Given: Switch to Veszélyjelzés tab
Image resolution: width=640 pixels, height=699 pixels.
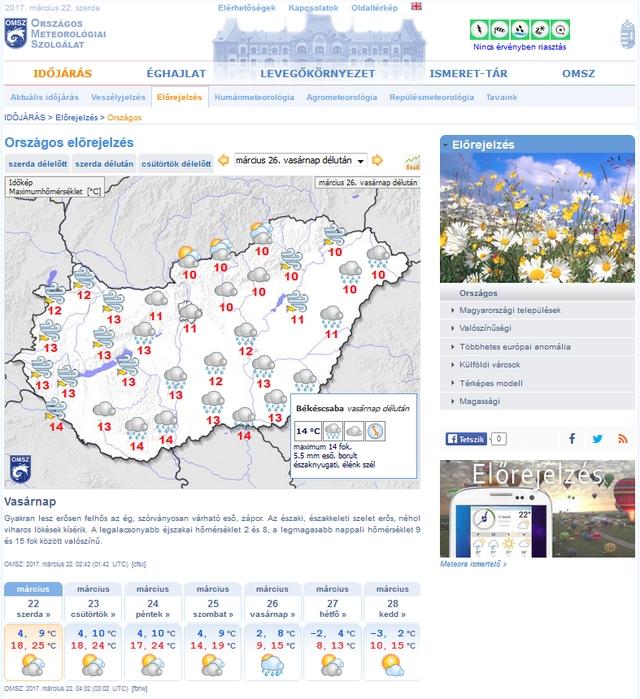Looking at the screenshot, I should (118, 97).
